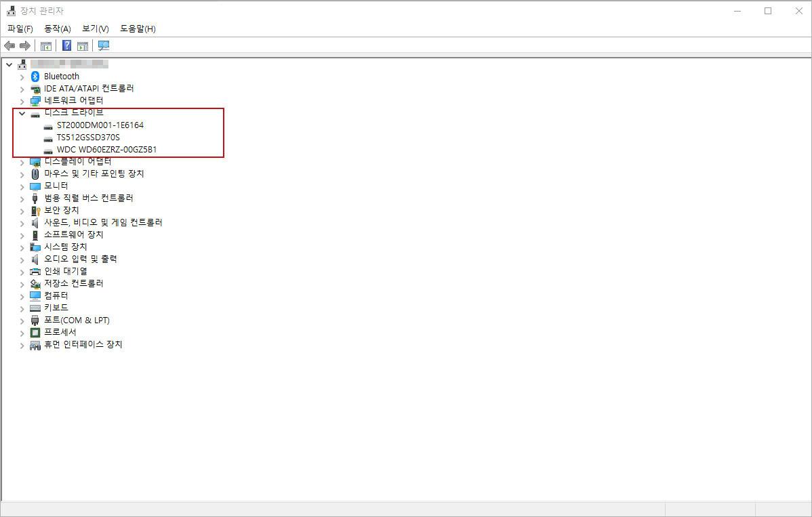Expand IDE ATA/ATAPI 컨트롤러 node
The image size is (812, 517).
point(22,89)
